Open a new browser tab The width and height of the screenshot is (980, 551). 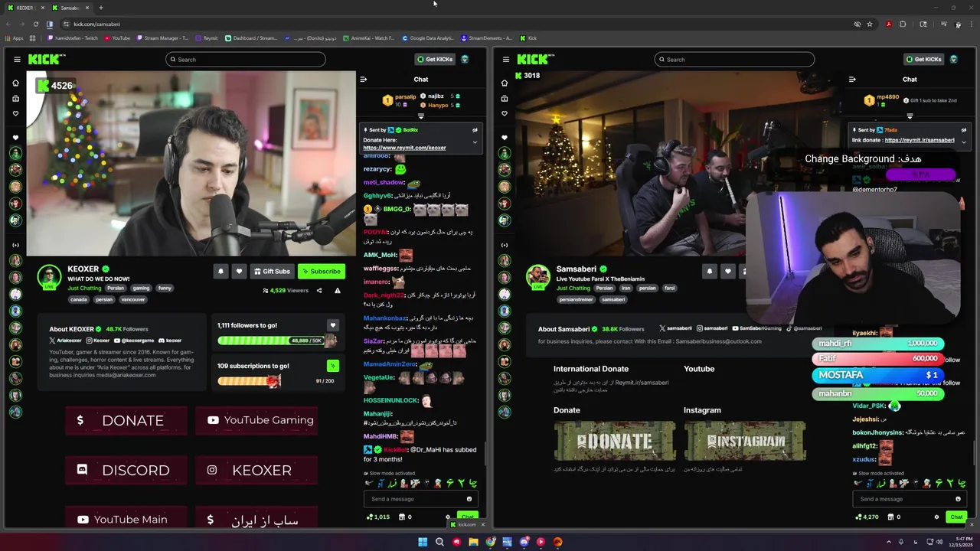[100, 8]
